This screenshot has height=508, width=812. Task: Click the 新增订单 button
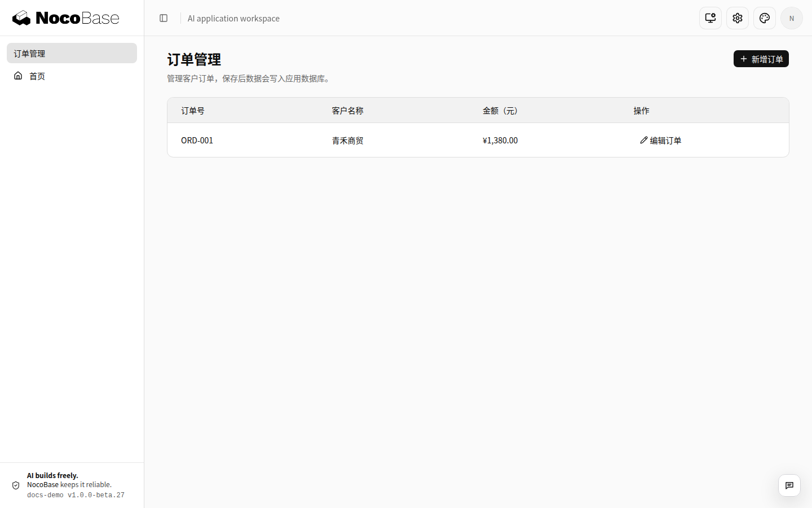761,59
